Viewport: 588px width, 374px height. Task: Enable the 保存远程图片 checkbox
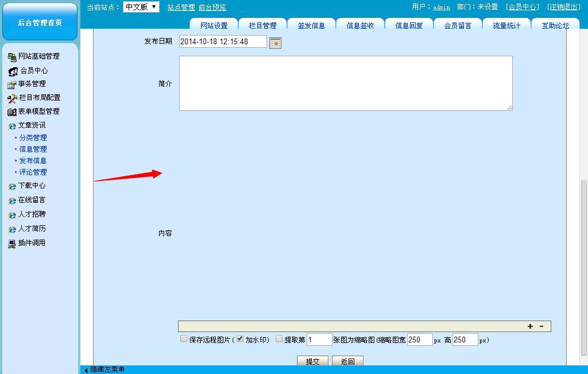click(184, 339)
